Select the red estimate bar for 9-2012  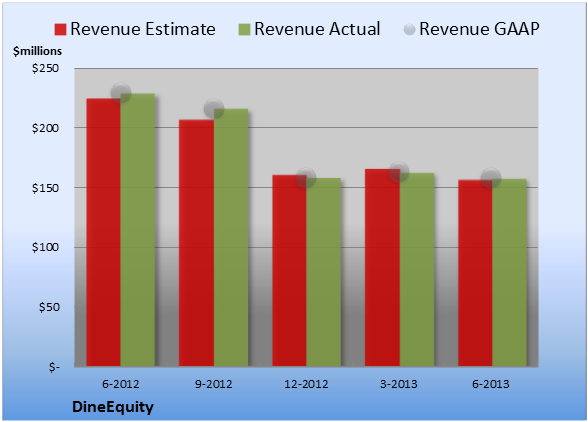point(196,243)
